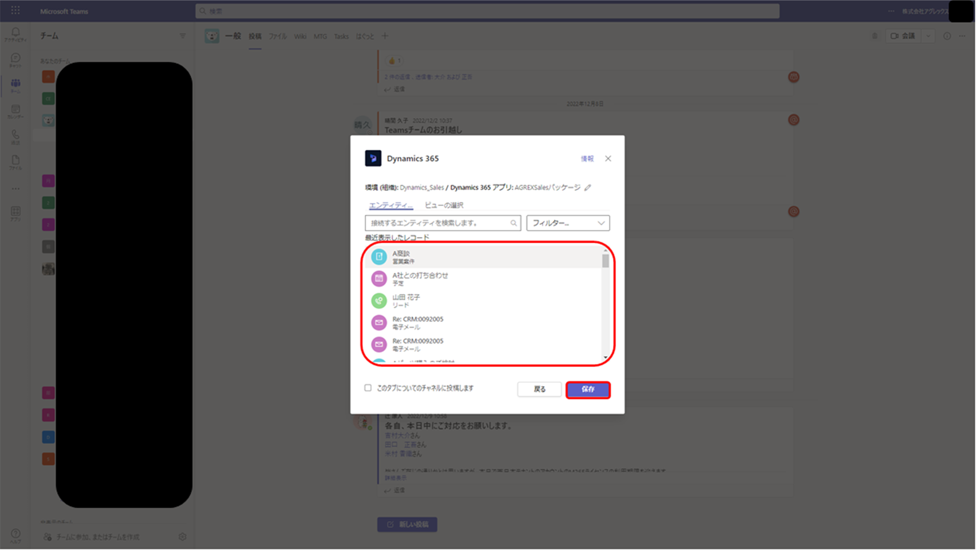
Task: Select the A商談 record
Action: (484, 257)
